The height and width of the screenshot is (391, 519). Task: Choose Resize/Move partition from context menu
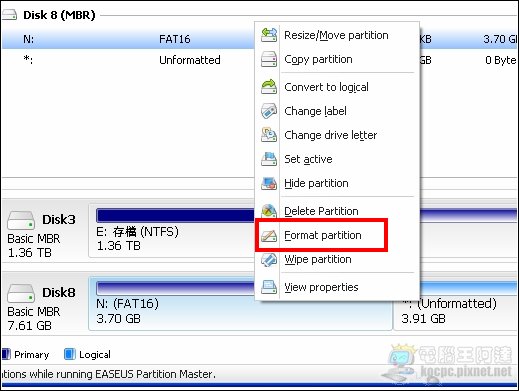(x=337, y=35)
